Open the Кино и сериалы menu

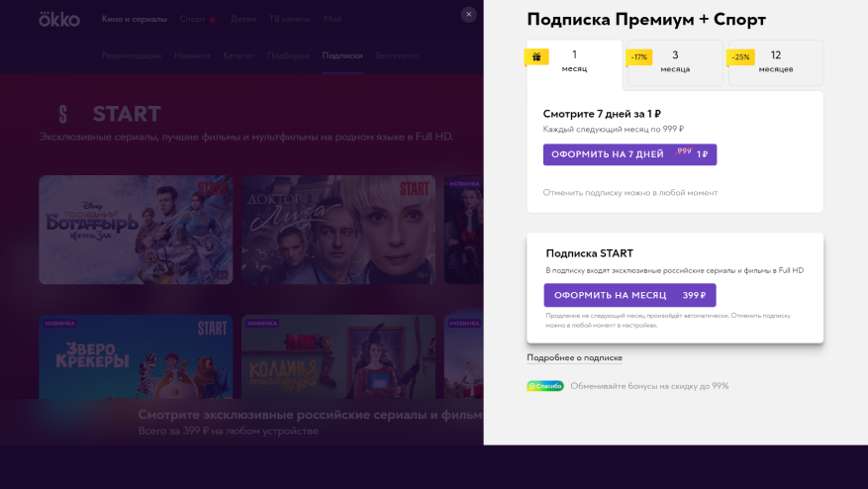click(134, 19)
